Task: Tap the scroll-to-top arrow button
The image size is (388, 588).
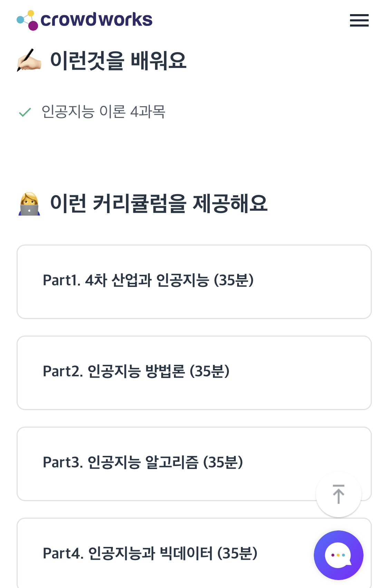Action: point(338,494)
